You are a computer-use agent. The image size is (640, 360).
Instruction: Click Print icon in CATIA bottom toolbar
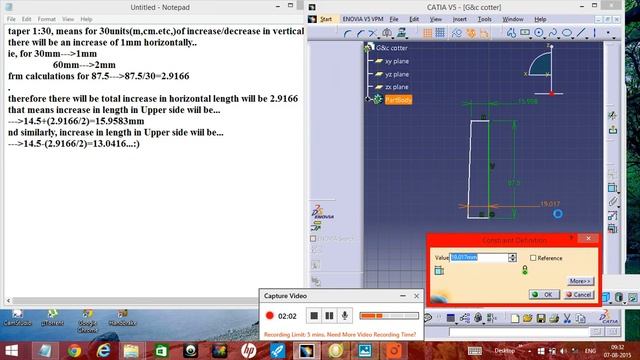554,318
